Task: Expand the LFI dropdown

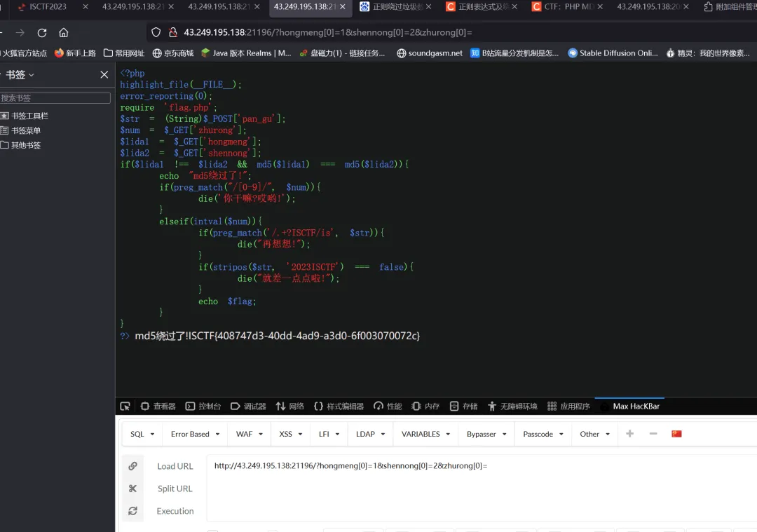Action: pos(329,434)
